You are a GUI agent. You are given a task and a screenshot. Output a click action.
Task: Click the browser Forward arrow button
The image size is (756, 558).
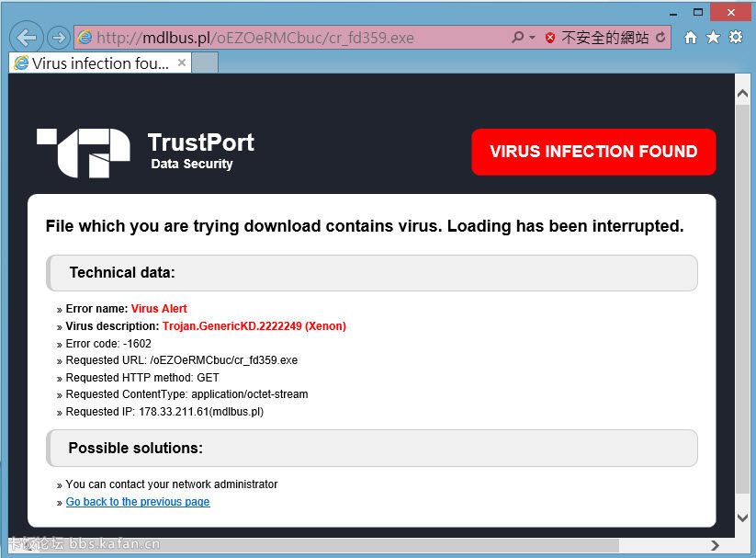tap(59, 38)
